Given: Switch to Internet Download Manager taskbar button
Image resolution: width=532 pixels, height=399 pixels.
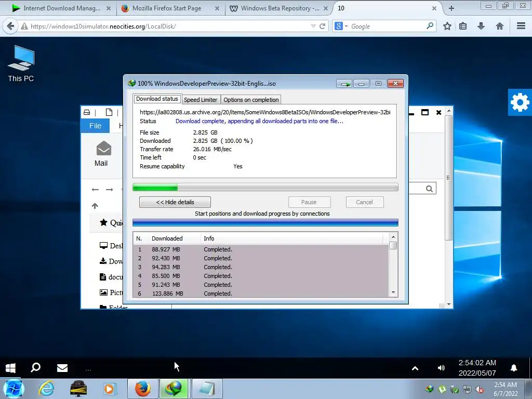Looking at the screenshot, I should click(174, 389).
